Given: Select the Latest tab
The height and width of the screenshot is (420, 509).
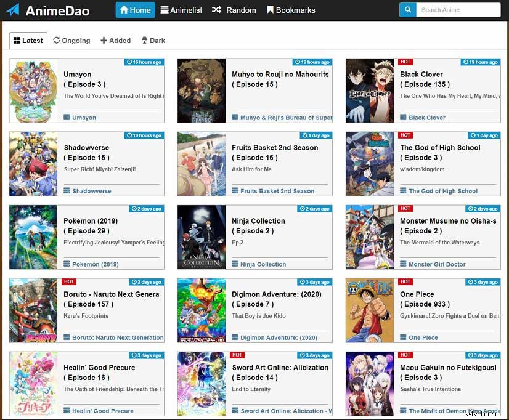Looking at the screenshot, I should pyautogui.click(x=28, y=40).
